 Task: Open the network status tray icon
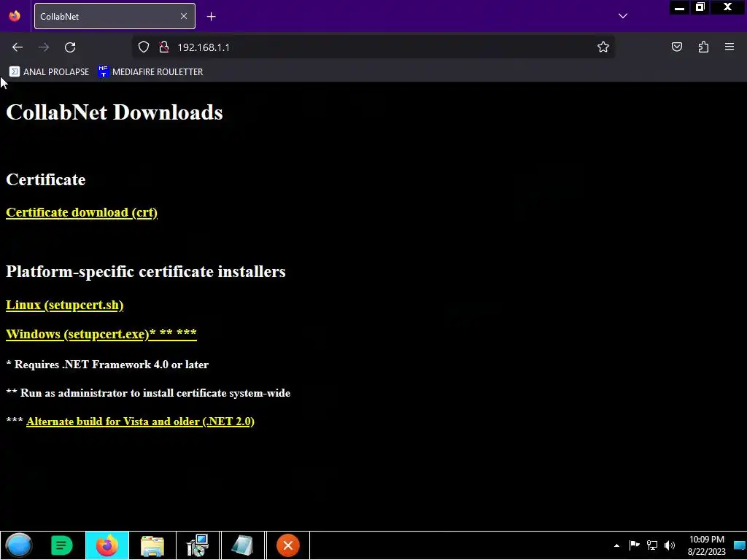(651, 545)
